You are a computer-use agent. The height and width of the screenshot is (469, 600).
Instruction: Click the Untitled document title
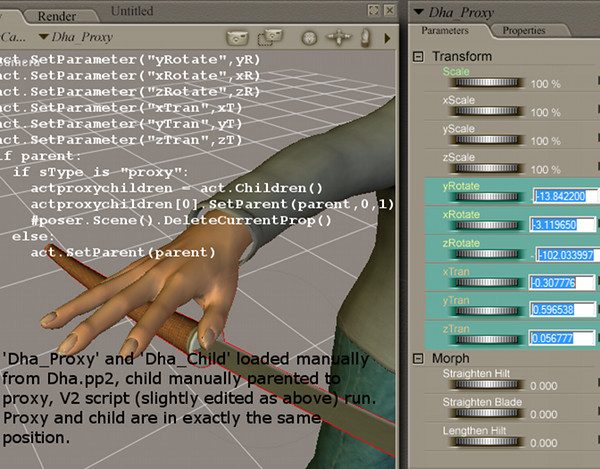(132, 11)
